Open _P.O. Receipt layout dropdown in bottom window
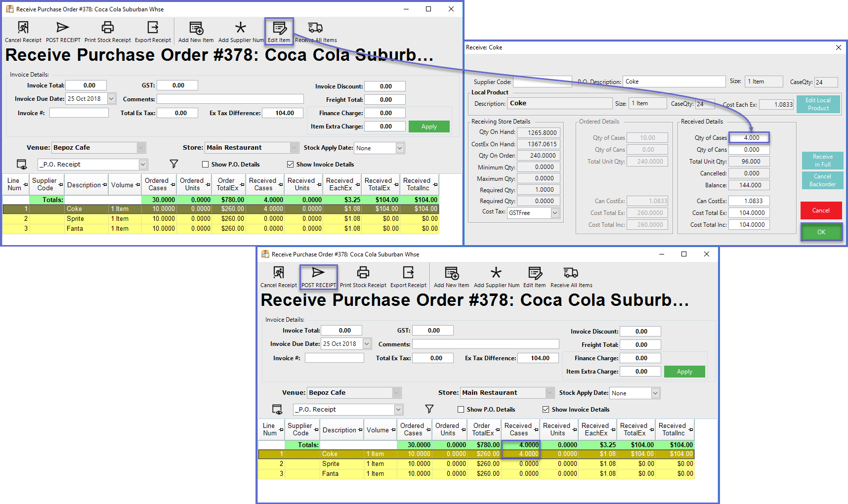 click(398, 410)
